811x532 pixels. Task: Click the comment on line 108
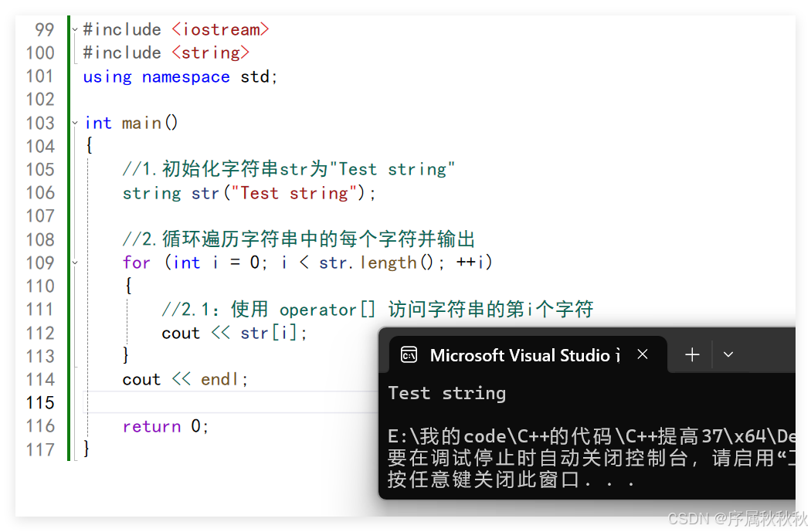coord(298,239)
